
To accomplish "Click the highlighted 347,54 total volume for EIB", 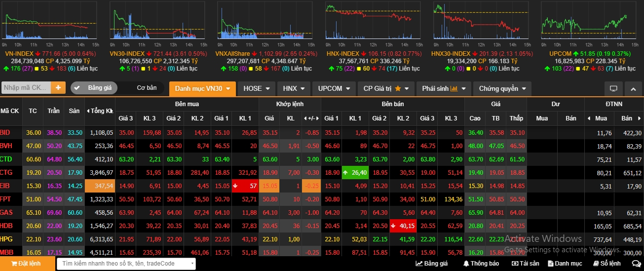I will point(100,186).
